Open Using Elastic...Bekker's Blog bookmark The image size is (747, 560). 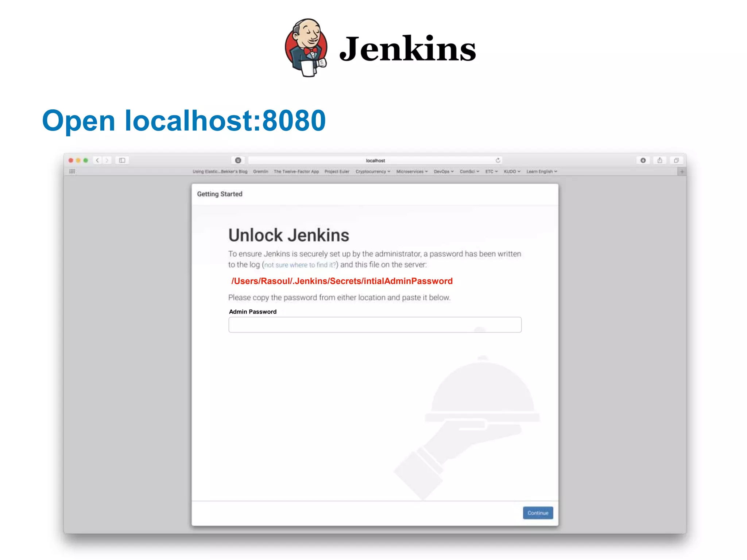point(220,171)
